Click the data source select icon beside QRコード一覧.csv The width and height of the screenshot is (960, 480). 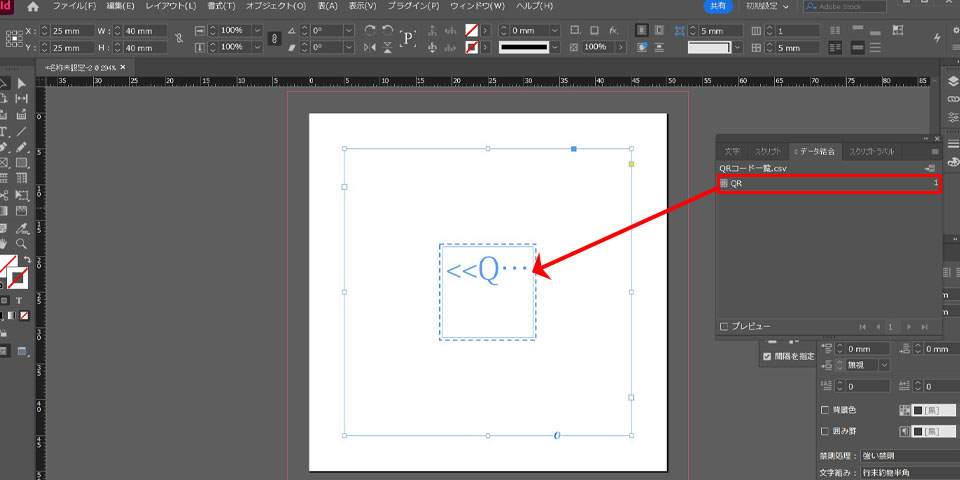click(930, 168)
